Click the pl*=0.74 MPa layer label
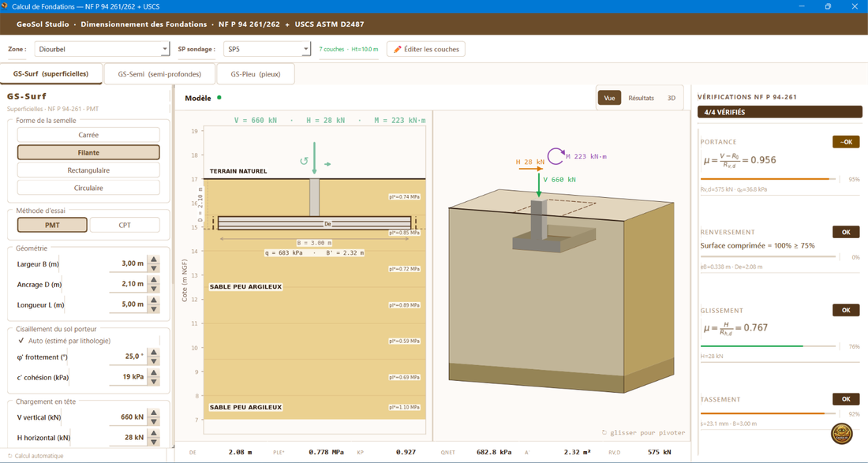This screenshot has width=868, height=463. click(404, 197)
